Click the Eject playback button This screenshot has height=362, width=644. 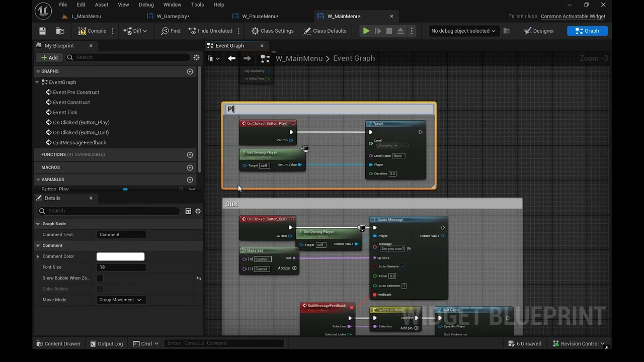point(400,31)
